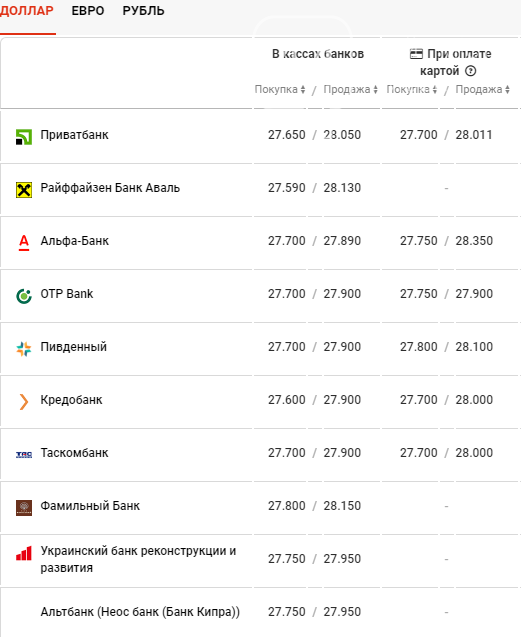Sort card payment rates by Покупка

(x=412, y=89)
